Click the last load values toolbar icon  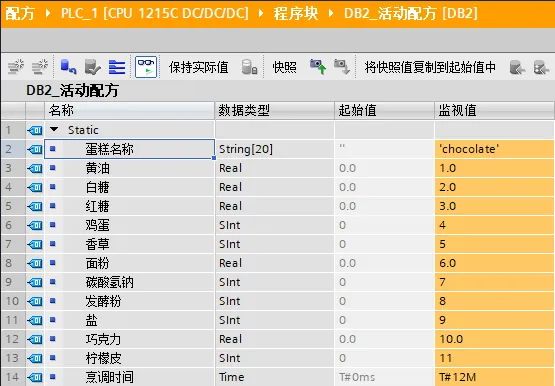[x=541, y=68]
